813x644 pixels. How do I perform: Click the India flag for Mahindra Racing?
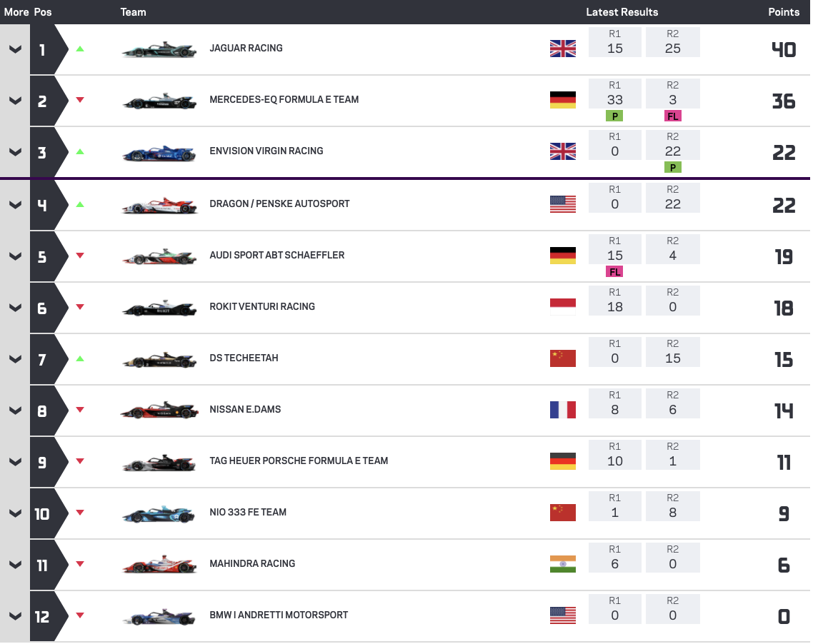point(563,564)
